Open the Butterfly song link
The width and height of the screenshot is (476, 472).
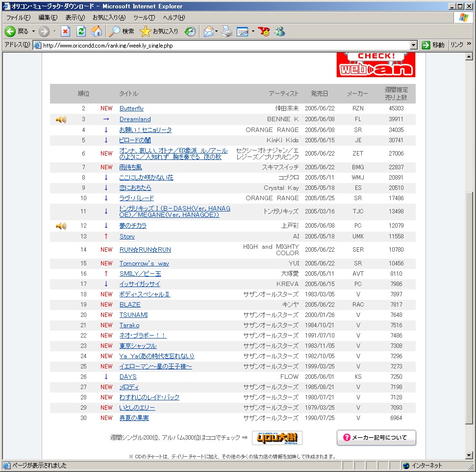coord(131,108)
